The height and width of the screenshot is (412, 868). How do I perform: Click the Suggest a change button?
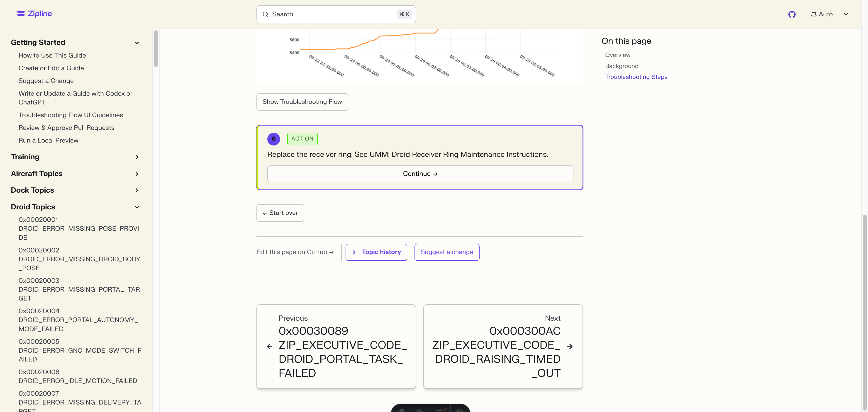coord(446,252)
